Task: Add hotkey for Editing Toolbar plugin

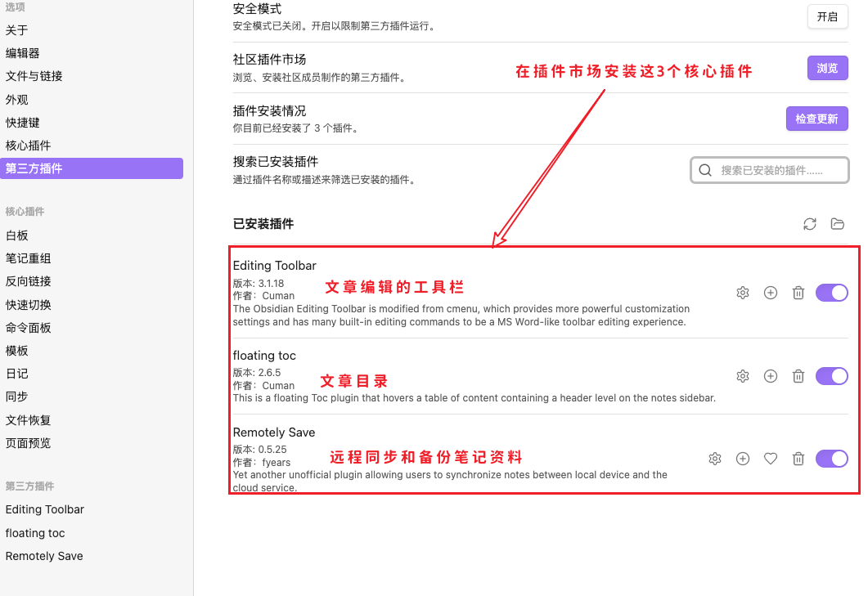Action: pos(770,293)
